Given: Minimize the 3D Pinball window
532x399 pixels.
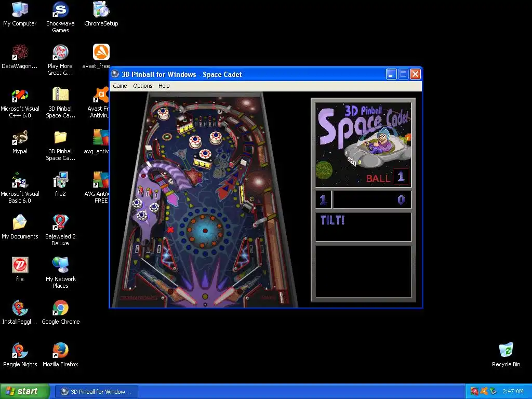Looking at the screenshot, I should click(391, 74).
